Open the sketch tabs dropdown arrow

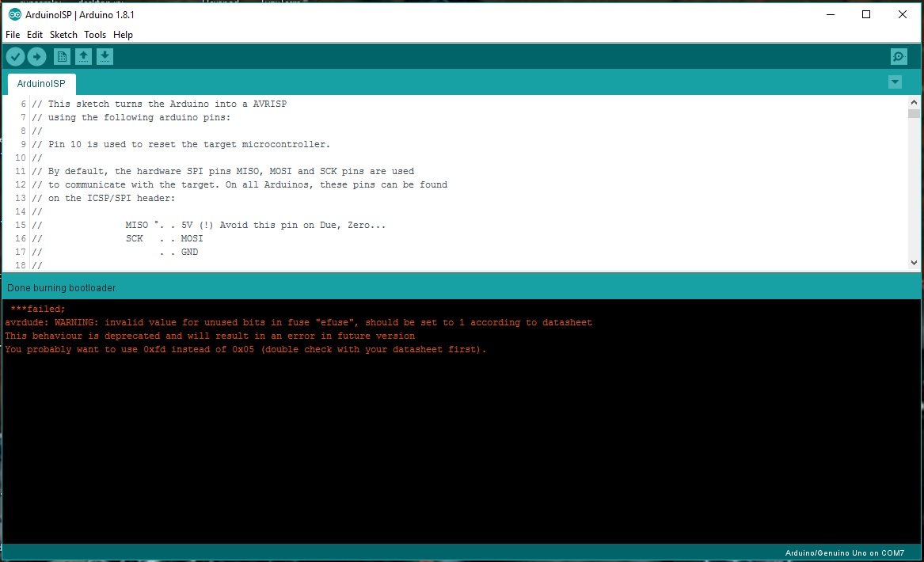click(895, 82)
